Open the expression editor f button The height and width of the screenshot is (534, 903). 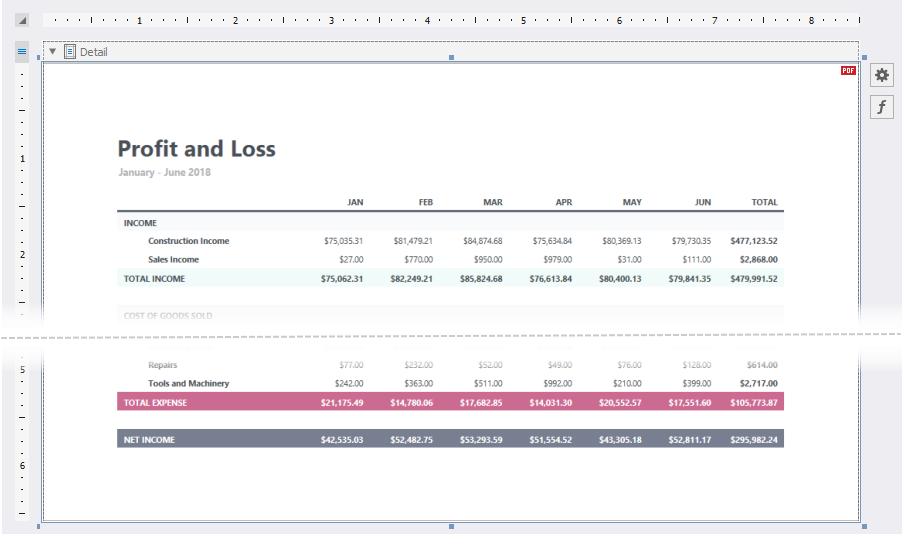coord(881,107)
